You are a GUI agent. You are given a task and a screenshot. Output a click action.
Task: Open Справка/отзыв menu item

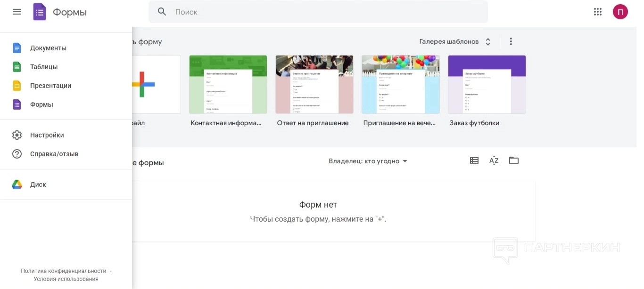point(66,154)
